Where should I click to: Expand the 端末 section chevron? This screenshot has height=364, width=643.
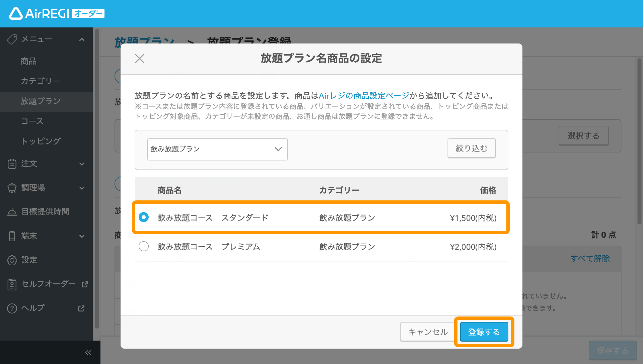click(x=82, y=236)
